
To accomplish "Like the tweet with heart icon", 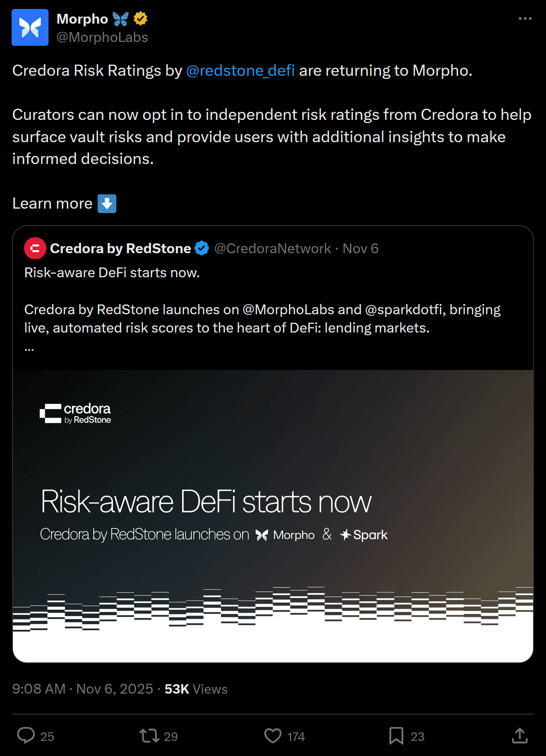I will click(273, 735).
